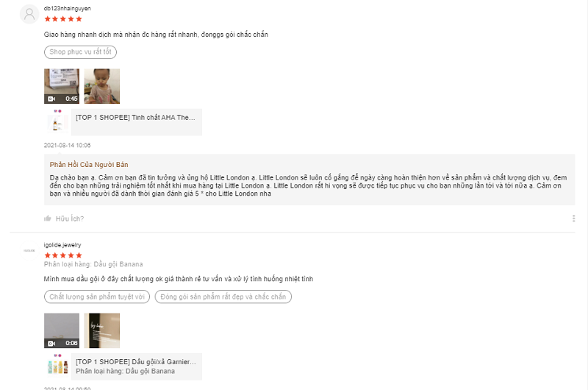Open the three-dot review options menu
Screen dimensions: 588x390
tap(573, 219)
